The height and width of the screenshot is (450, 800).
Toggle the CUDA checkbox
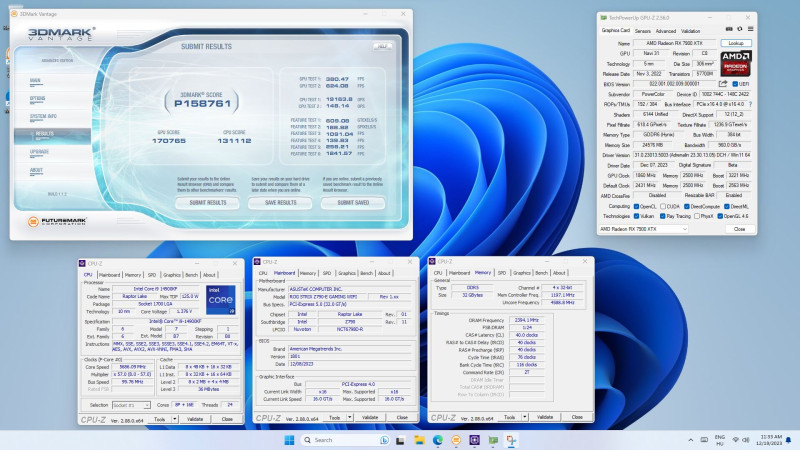point(663,207)
